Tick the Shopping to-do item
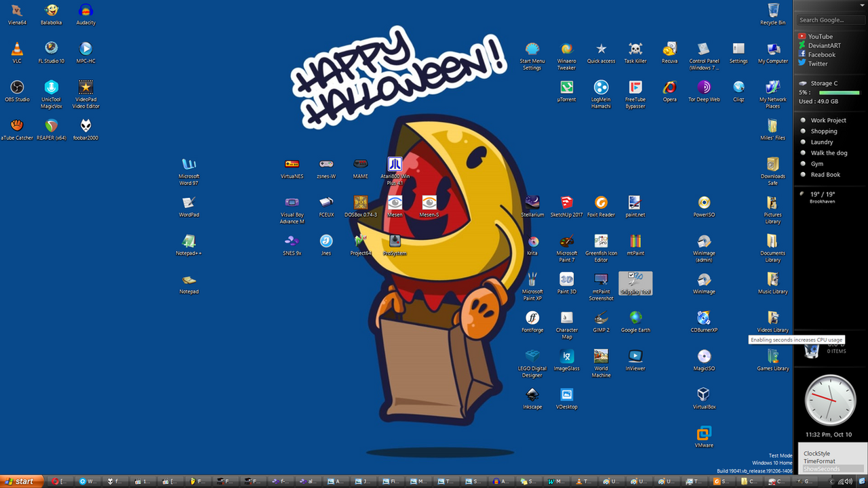Viewport: 868px width, 488px height. click(x=803, y=131)
